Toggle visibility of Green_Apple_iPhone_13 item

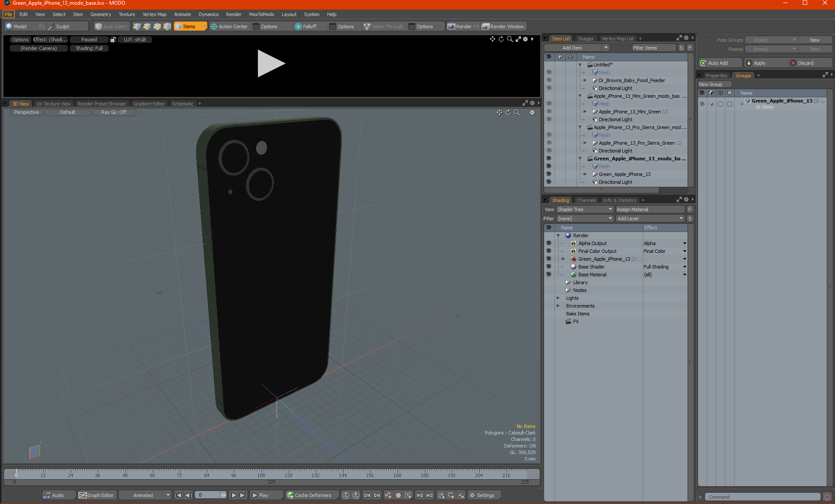[549, 174]
